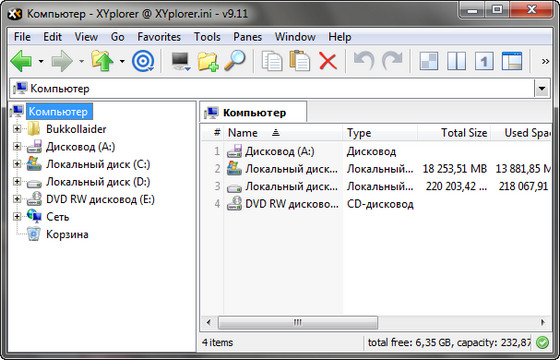The image size is (560, 360).
Task: Click the Copy toolbar icon
Action: (272, 61)
